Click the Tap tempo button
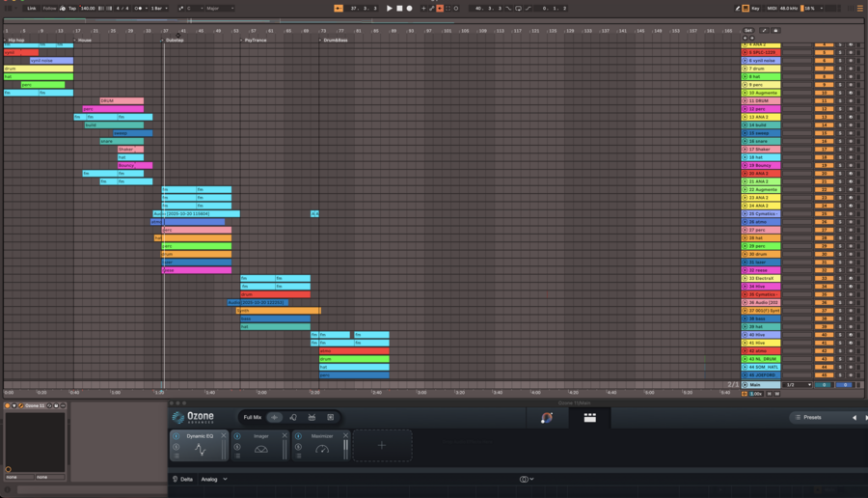The width and height of the screenshot is (868, 498). [x=73, y=8]
